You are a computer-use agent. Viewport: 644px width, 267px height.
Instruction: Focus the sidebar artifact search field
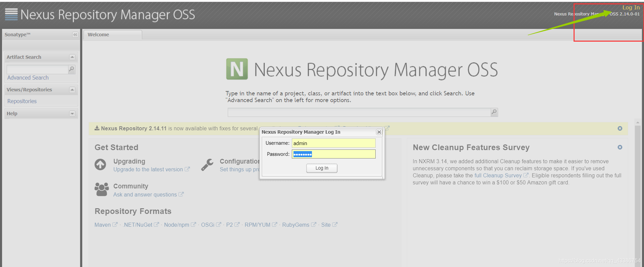coord(37,69)
